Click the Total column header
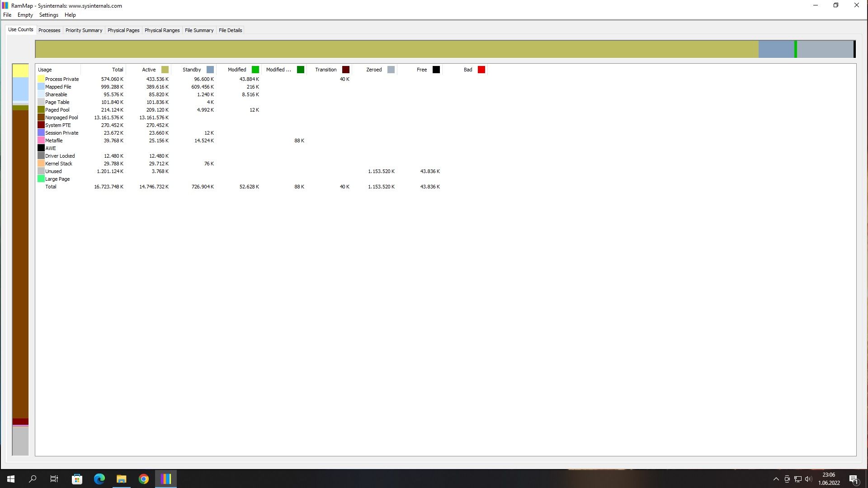 [x=118, y=70]
